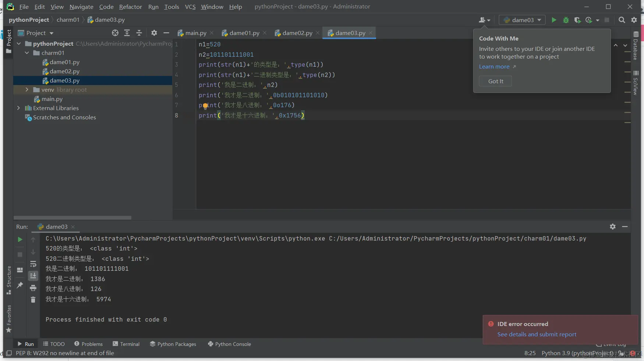Expand the venv library root folder

(x=27, y=90)
